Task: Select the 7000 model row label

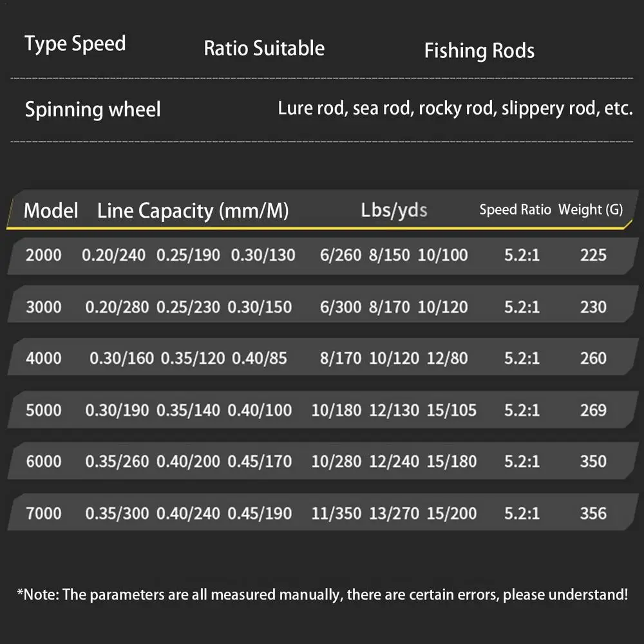Action: coord(44,513)
